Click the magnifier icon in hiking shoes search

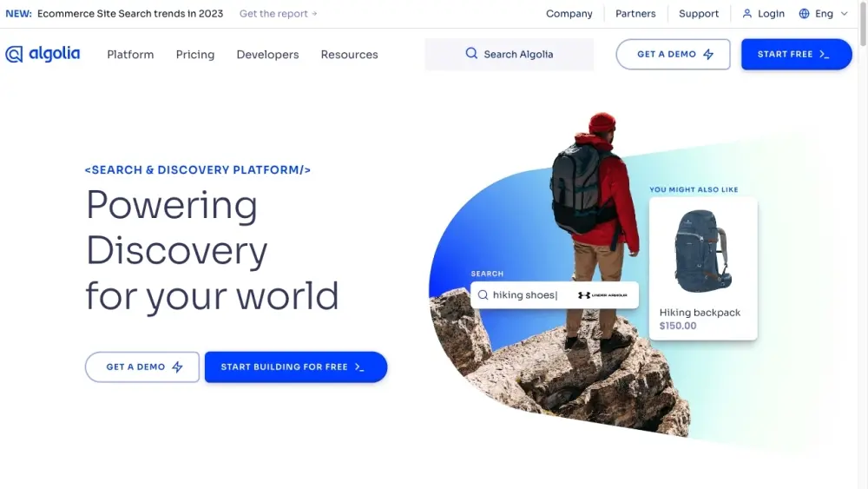(483, 295)
